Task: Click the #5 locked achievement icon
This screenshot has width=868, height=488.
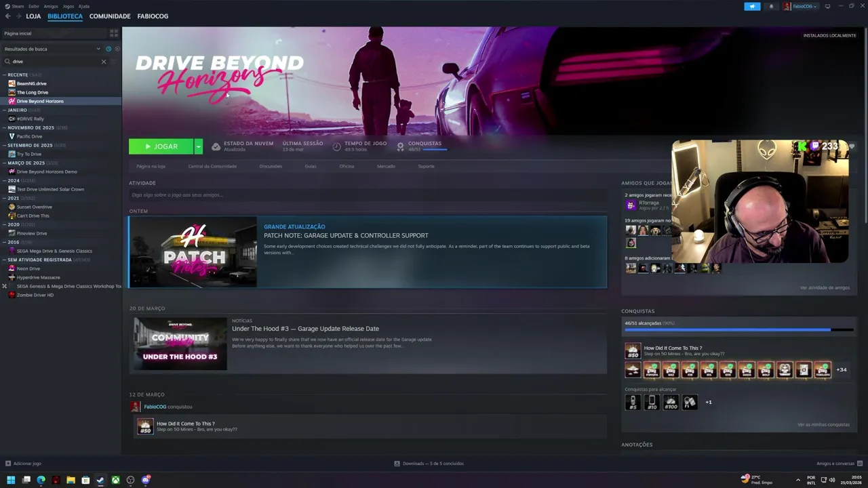Action: click(x=633, y=402)
